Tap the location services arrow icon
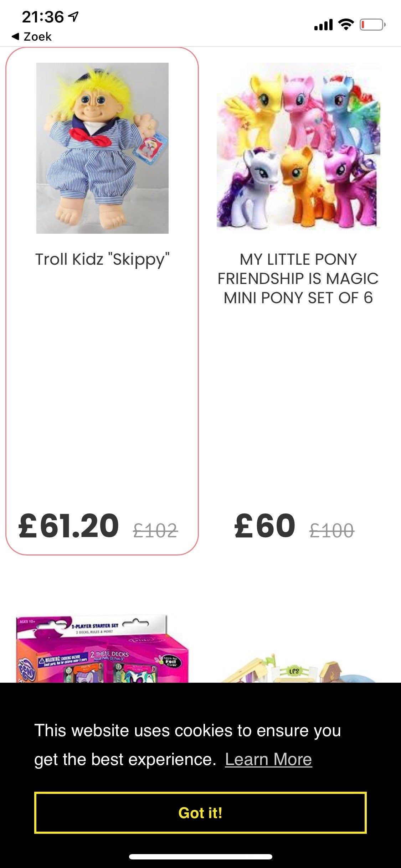The image size is (401, 868). click(x=73, y=16)
